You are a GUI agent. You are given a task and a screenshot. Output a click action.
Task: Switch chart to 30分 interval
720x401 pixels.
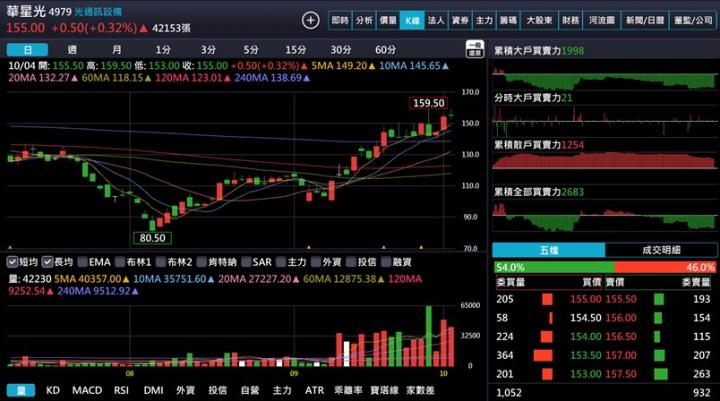point(341,50)
